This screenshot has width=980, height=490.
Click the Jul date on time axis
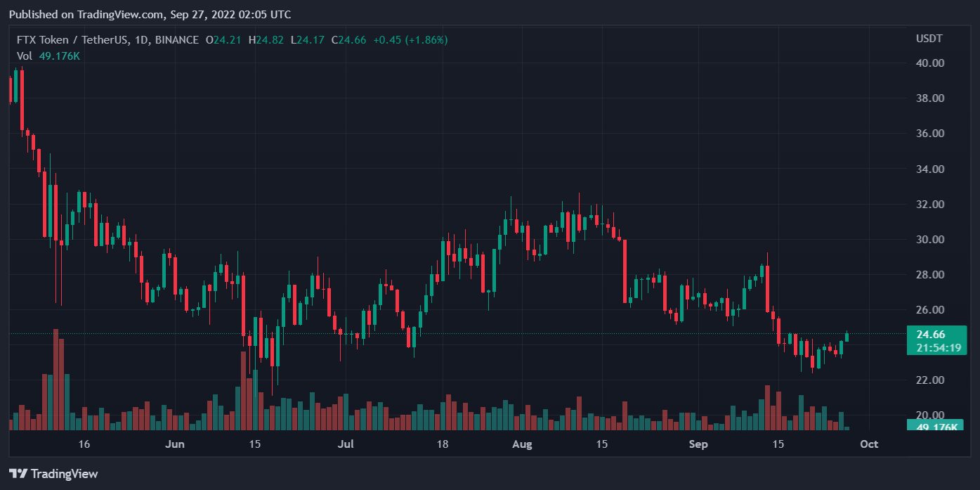point(345,444)
